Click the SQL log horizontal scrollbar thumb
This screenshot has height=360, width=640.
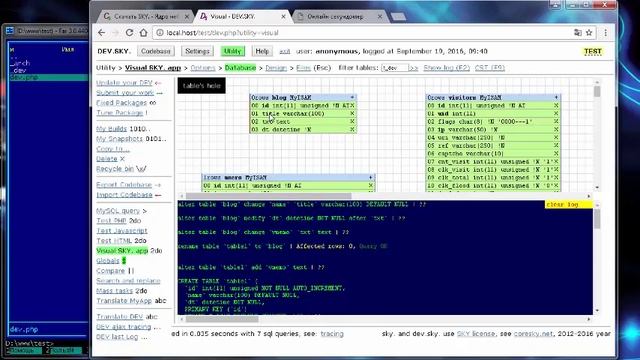click(222, 319)
